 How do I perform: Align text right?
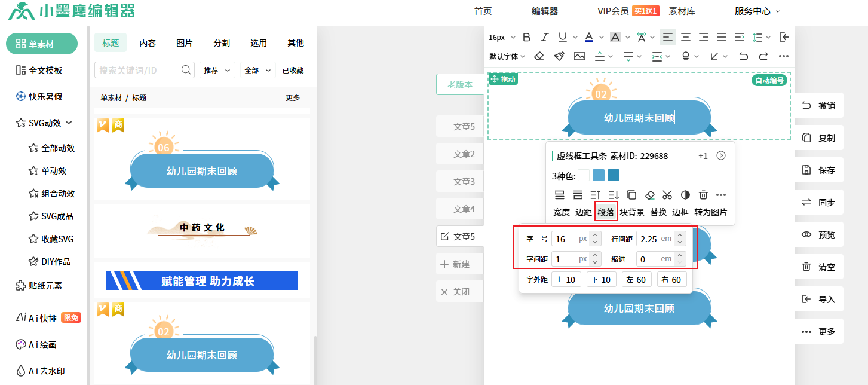tap(704, 37)
